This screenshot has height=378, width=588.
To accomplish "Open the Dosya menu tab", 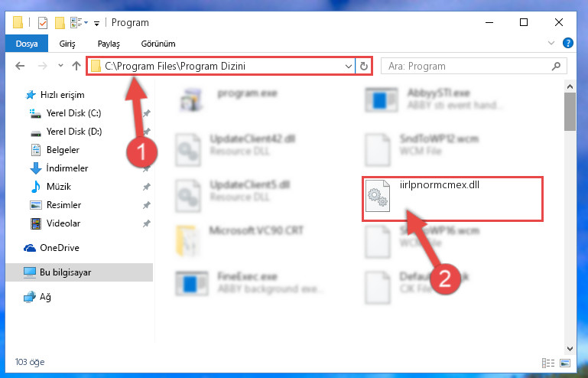I will (27, 44).
